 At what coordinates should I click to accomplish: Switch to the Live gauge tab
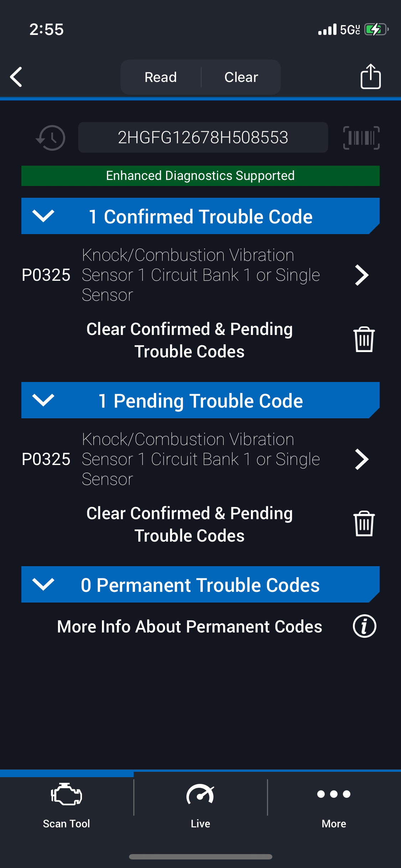click(200, 804)
